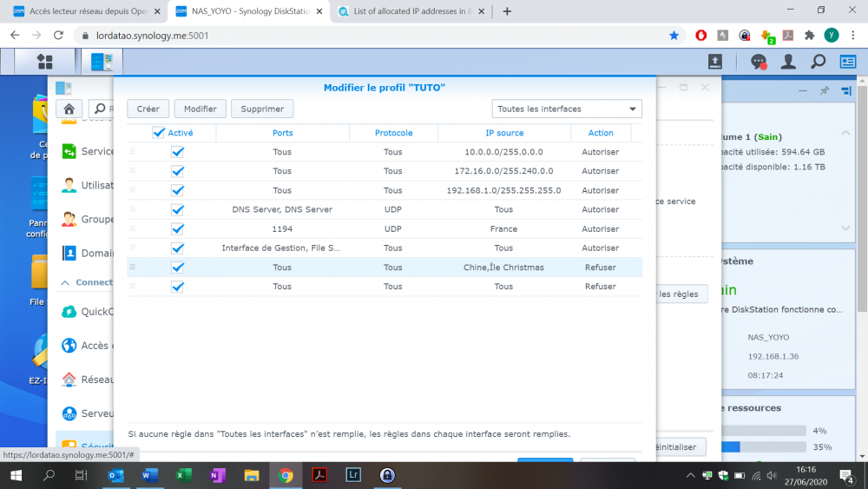Click the DSM search magnifier icon
Image resolution: width=868 pixels, height=489 pixels.
818,62
